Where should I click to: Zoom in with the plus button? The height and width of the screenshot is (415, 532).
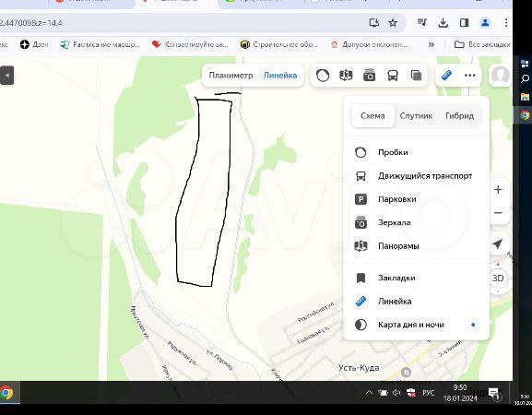pos(498,189)
